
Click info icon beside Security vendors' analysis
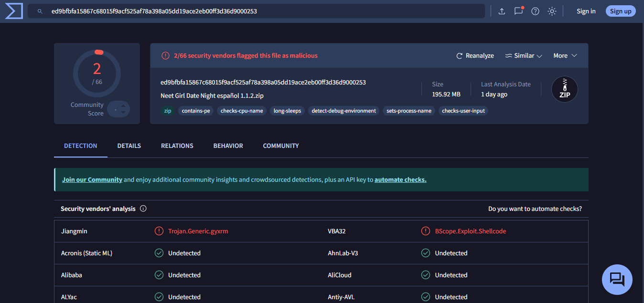pyautogui.click(x=143, y=209)
